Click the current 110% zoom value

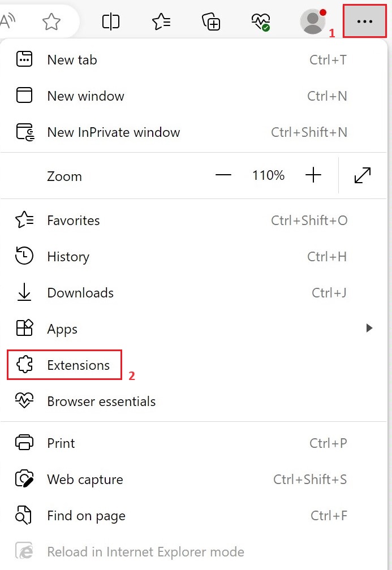(268, 175)
